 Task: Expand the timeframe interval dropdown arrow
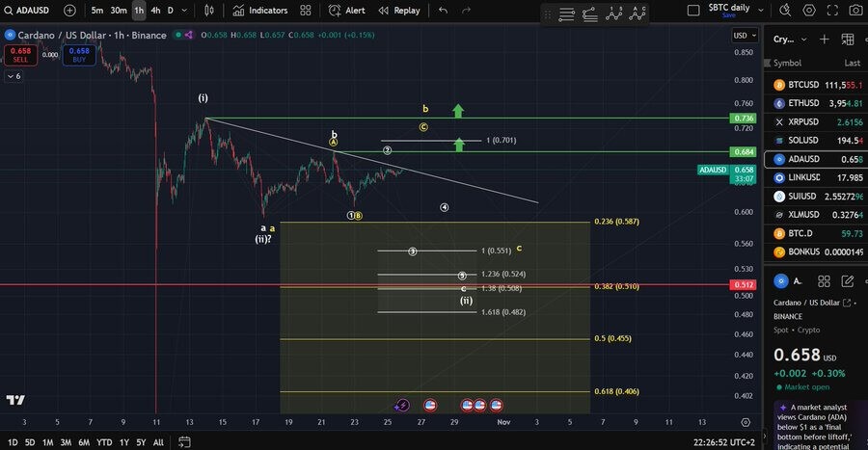coord(185,11)
